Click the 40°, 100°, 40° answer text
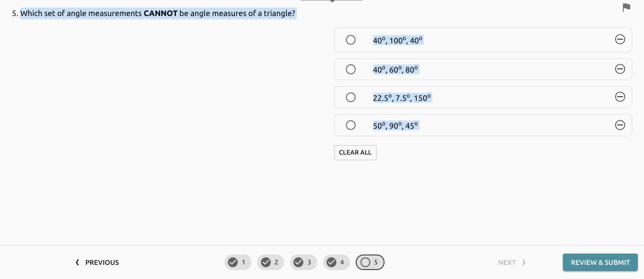Screen dimensions: 644x279 tap(398, 41)
